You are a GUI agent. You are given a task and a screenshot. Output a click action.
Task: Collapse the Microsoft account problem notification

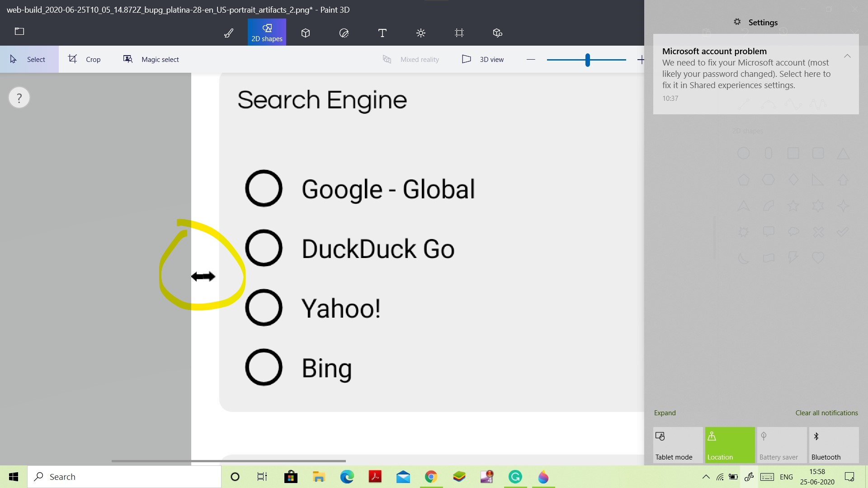pos(847,56)
